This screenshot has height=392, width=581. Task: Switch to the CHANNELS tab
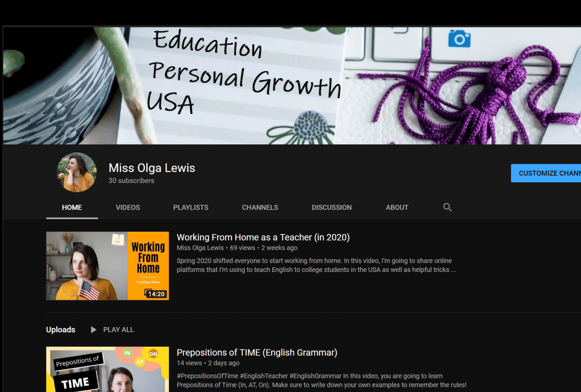260,207
